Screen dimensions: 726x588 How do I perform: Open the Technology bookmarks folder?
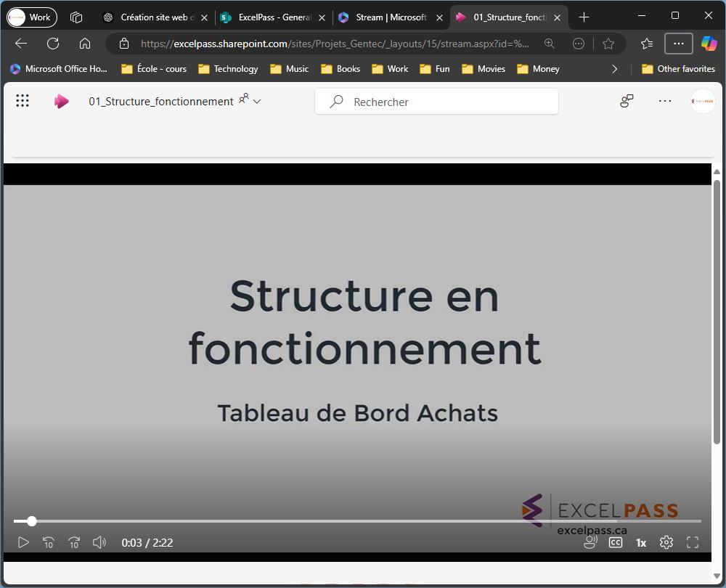click(x=228, y=69)
